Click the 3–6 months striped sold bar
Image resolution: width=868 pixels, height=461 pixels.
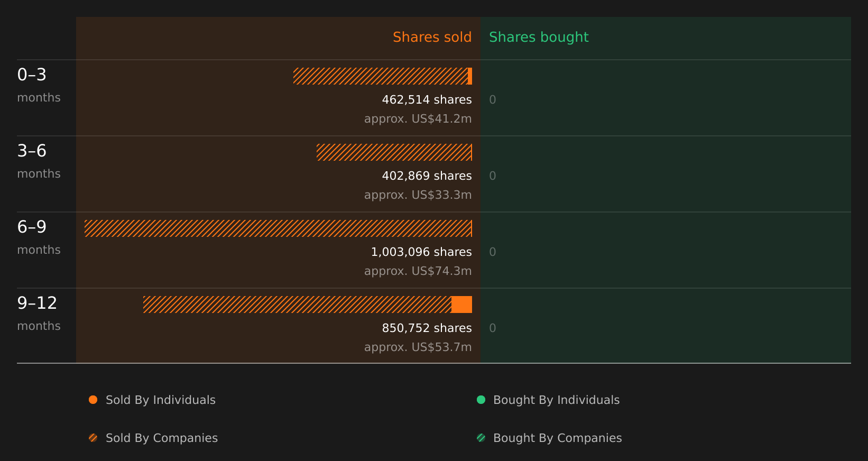[394, 152]
